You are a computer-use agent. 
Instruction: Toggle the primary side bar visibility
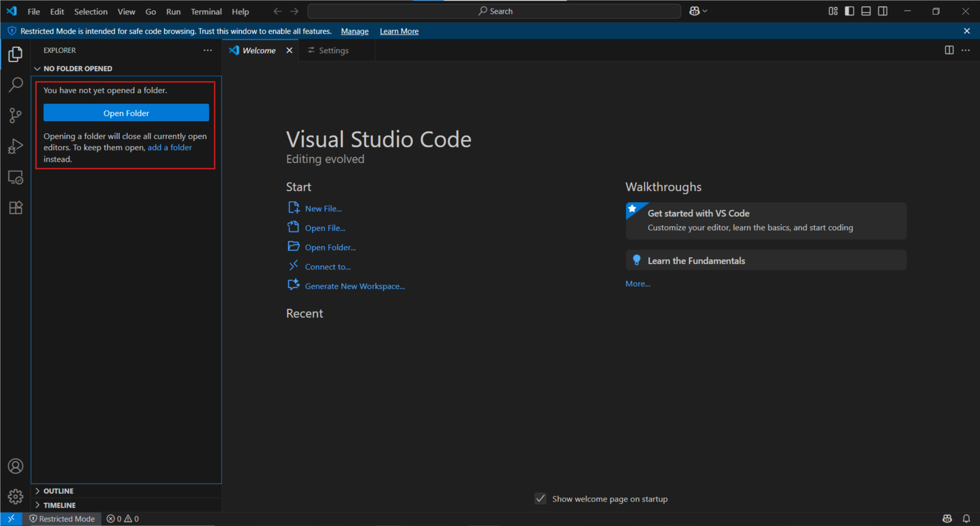click(x=849, y=11)
